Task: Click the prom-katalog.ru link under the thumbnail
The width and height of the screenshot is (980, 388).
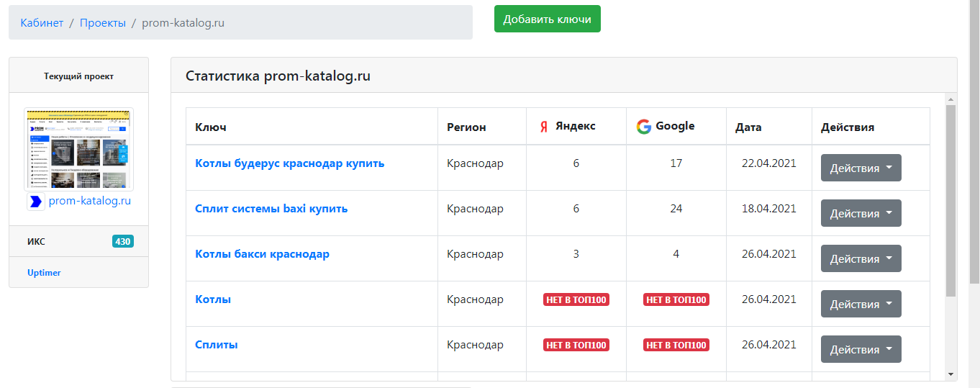Action: [90, 202]
